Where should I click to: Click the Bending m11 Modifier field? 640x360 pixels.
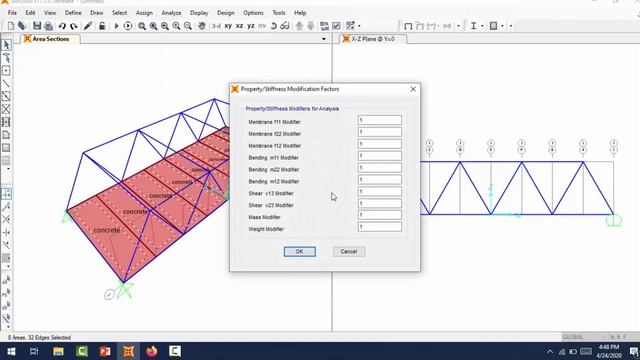tap(380, 156)
